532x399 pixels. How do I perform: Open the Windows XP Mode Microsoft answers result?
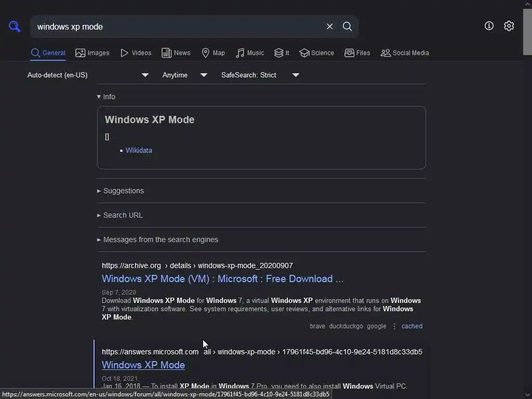click(143, 365)
